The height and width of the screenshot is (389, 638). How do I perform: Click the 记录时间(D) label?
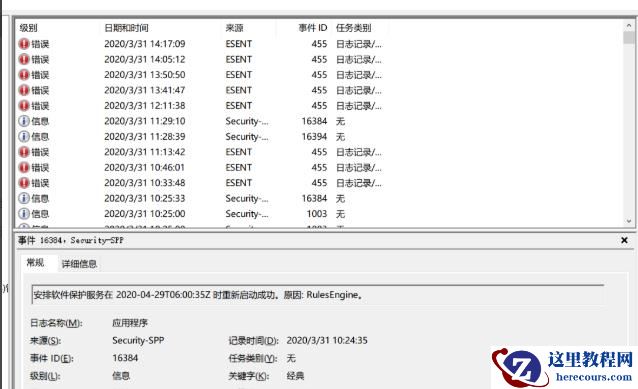pos(253,341)
